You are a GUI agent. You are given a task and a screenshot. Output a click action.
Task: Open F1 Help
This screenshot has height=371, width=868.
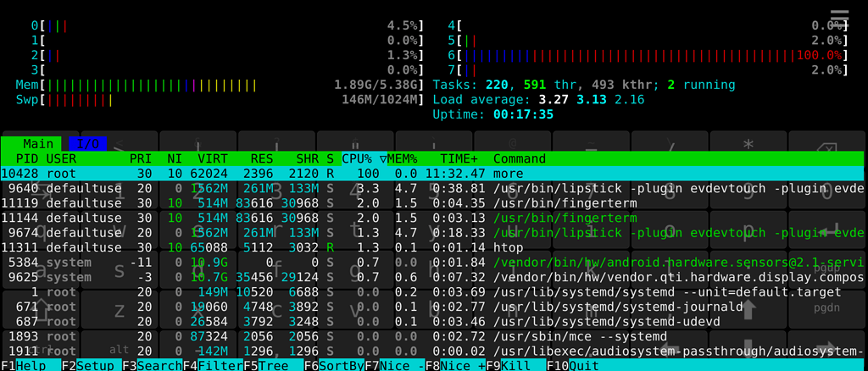click(31, 365)
